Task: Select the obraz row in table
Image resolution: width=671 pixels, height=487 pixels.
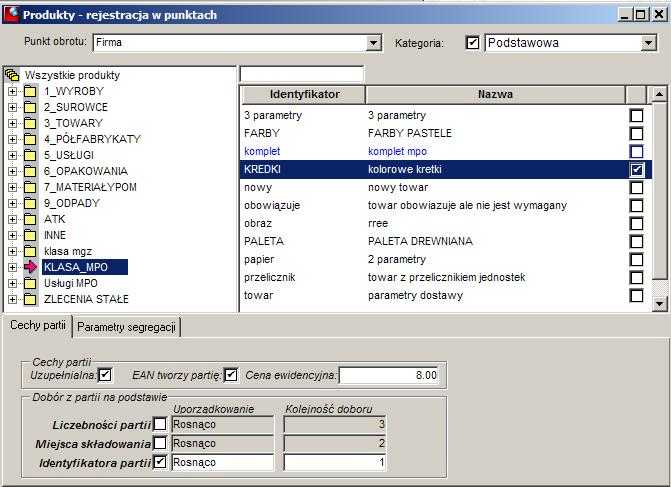Action: pyautogui.click(x=445, y=223)
